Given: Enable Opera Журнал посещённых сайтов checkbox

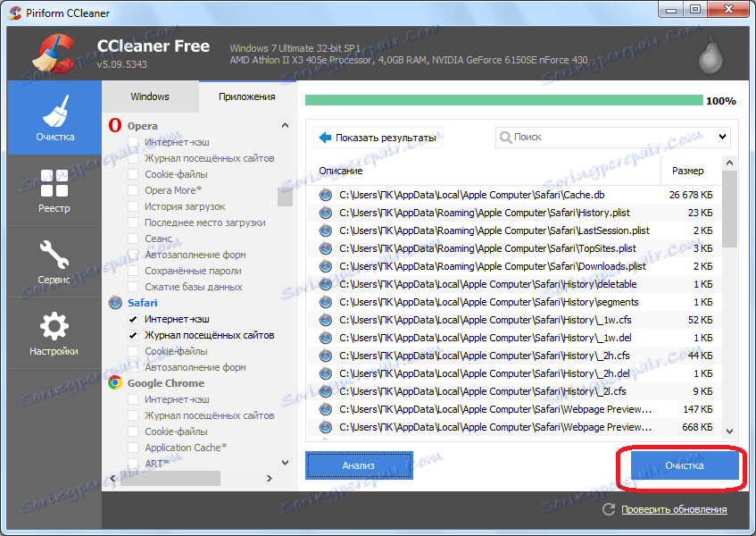Looking at the screenshot, I should tap(133, 158).
